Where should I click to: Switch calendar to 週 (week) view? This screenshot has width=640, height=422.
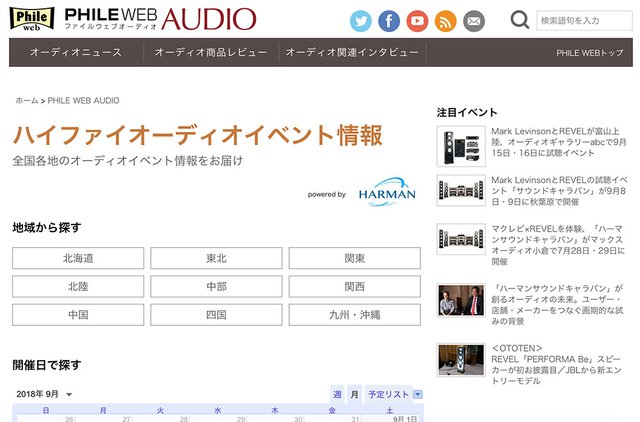click(x=337, y=394)
